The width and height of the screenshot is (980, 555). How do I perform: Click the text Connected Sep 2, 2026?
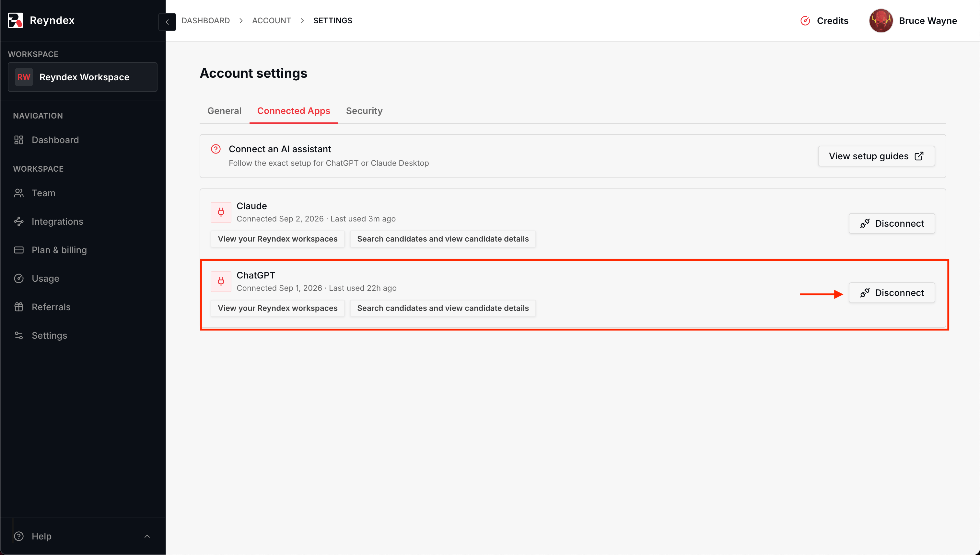280,219
